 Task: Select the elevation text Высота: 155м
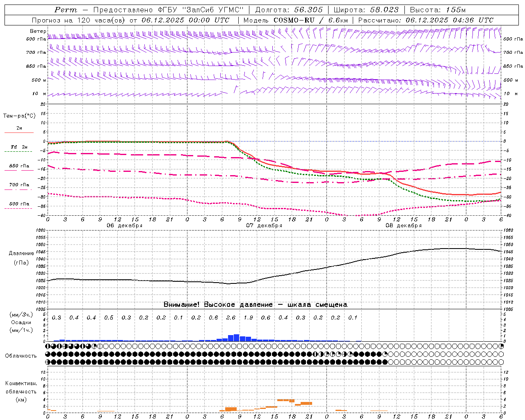[438, 10]
